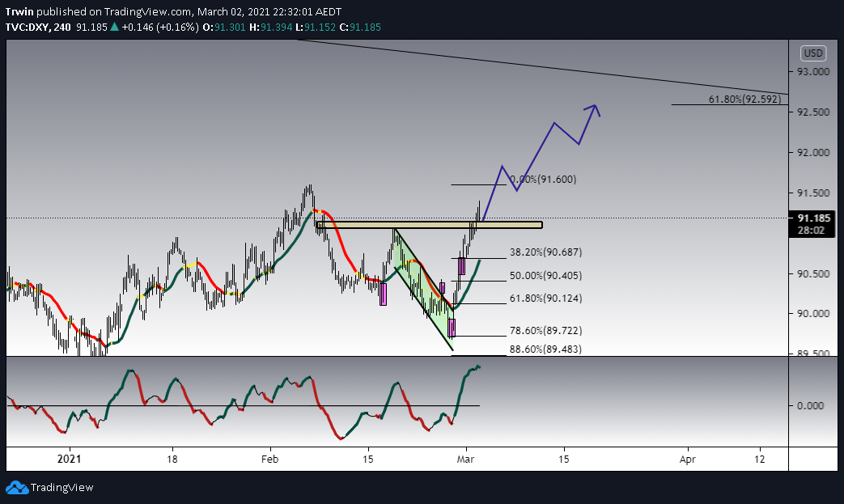844x504 pixels.
Task: Click the 18 date label after 2021
Action: pyautogui.click(x=172, y=459)
